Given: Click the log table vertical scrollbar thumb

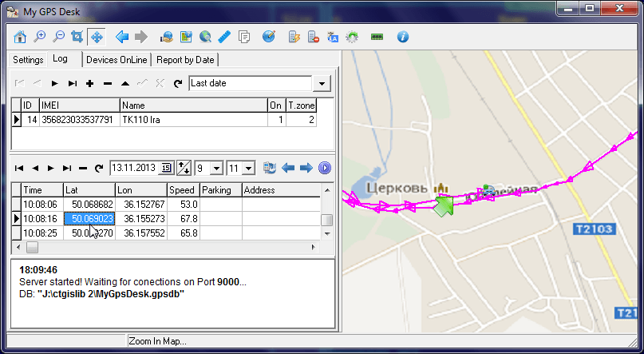Looking at the screenshot, I should [x=326, y=221].
